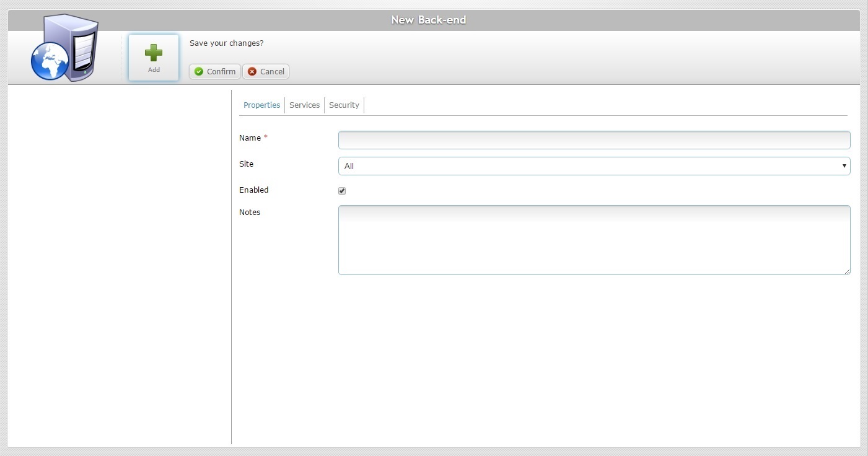Click the green plus Add button
Image resolution: width=868 pixels, height=456 pixels.
coord(154,58)
